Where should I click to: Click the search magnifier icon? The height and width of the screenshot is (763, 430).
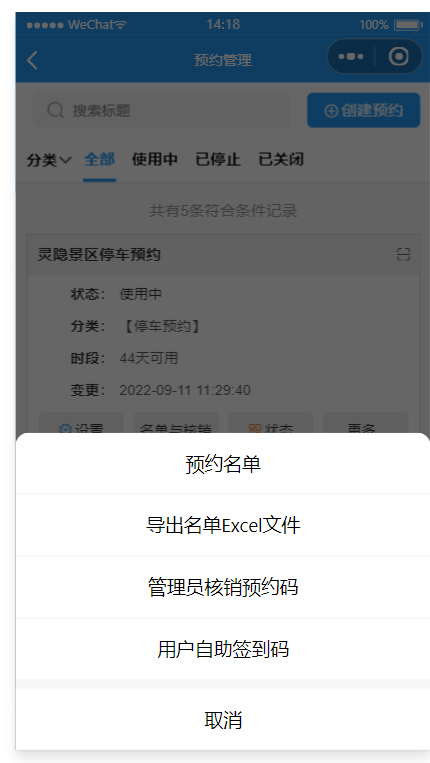[x=55, y=110]
